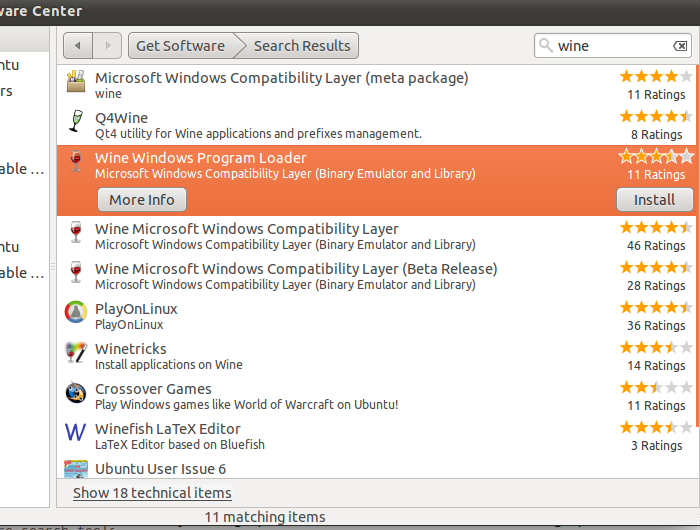The image size is (700, 530).
Task: Select Wine Windows Program Loader title
Action: click(201, 158)
